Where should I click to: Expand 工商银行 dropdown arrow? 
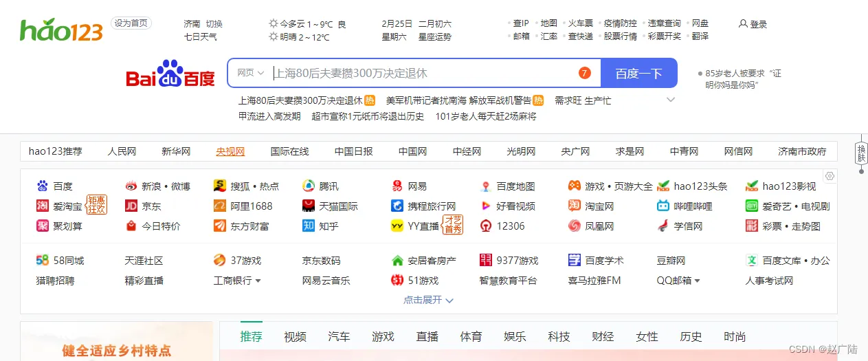(258, 281)
